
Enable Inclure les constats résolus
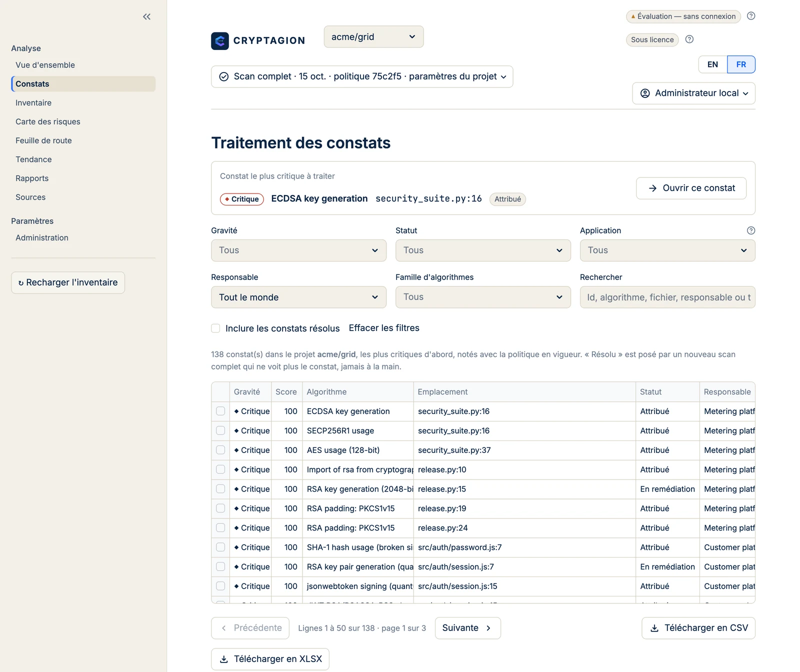(x=215, y=328)
